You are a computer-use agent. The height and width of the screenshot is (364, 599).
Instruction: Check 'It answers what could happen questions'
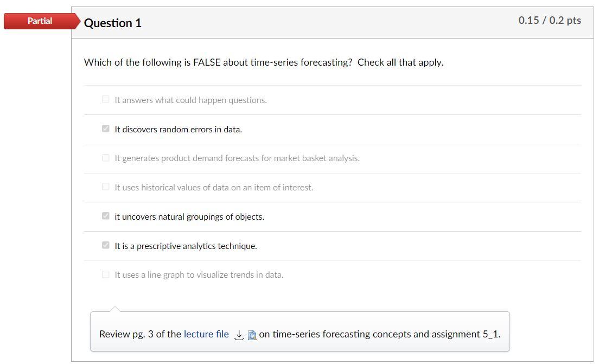105,99
